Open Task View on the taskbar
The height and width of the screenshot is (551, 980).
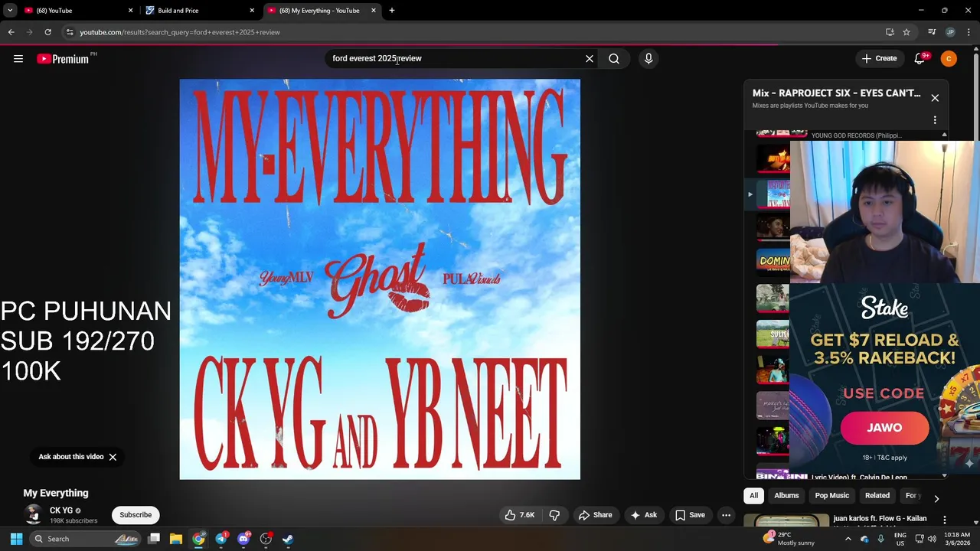(154, 539)
